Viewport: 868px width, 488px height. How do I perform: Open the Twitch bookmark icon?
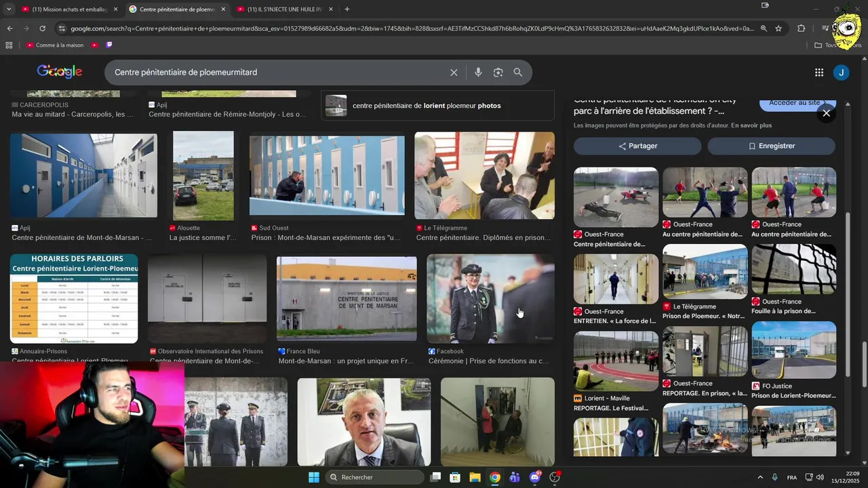[109, 45]
